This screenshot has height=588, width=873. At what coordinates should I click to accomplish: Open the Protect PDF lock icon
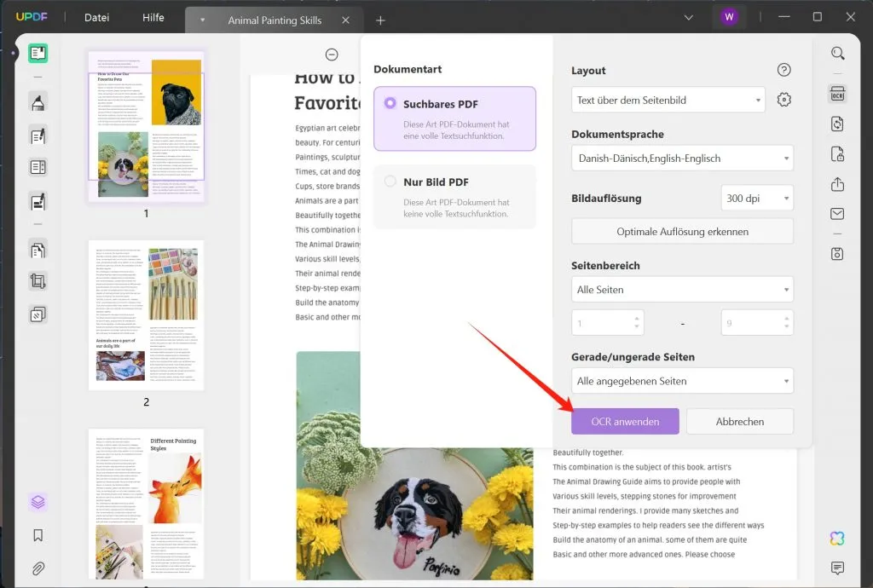837,154
